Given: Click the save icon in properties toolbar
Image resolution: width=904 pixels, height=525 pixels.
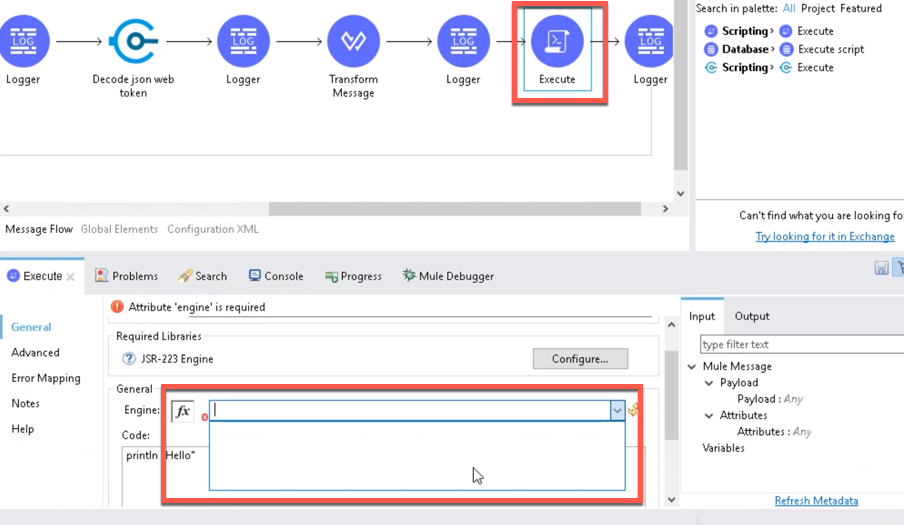Looking at the screenshot, I should point(881,268).
